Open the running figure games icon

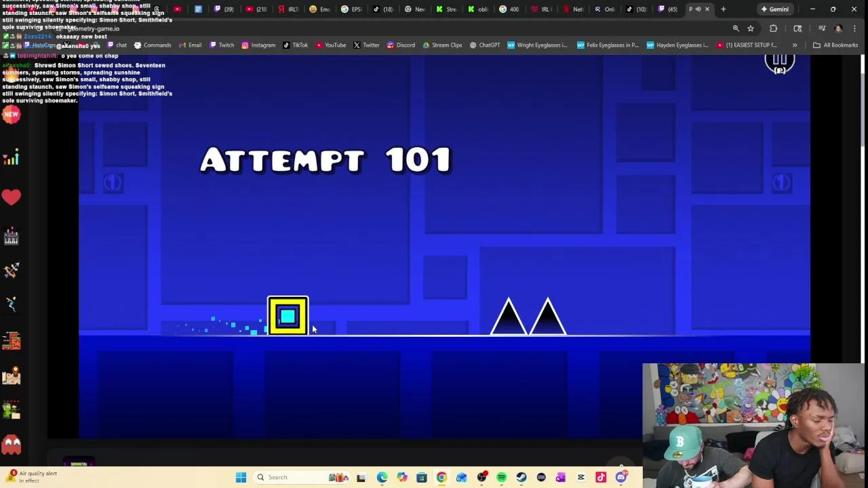point(11,304)
